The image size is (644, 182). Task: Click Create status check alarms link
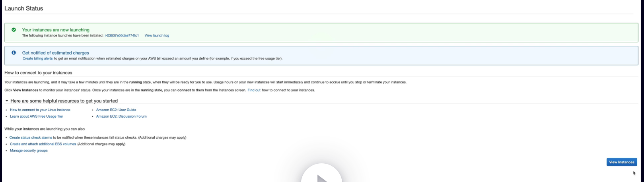click(x=31, y=137)
